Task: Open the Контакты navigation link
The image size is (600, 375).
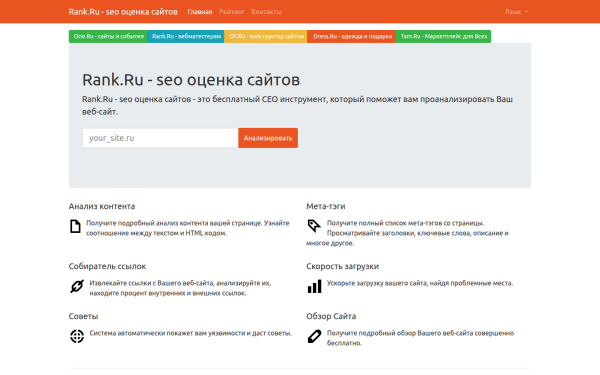Action: (266, 12)
